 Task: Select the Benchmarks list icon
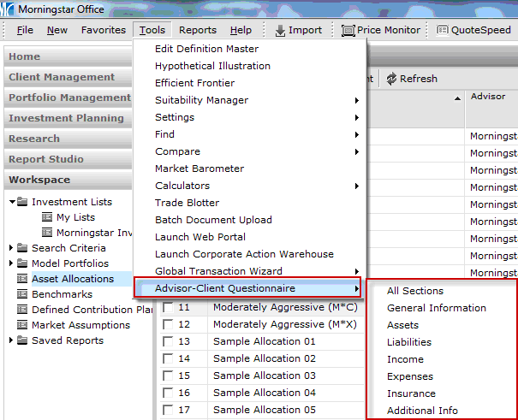(x=22, y=294)
